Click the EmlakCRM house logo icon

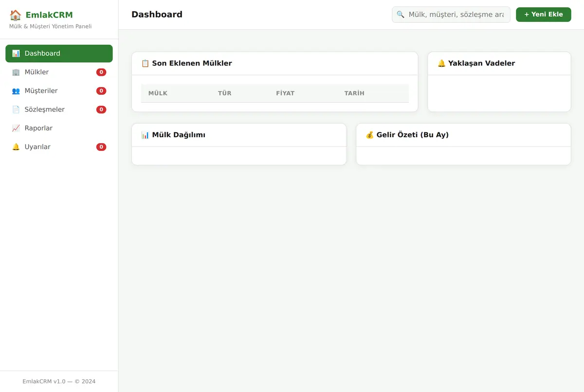pos(16,15)
